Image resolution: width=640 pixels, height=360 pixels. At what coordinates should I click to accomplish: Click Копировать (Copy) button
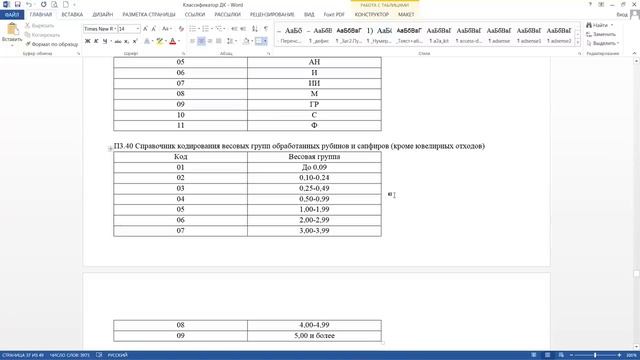[42, 35]
